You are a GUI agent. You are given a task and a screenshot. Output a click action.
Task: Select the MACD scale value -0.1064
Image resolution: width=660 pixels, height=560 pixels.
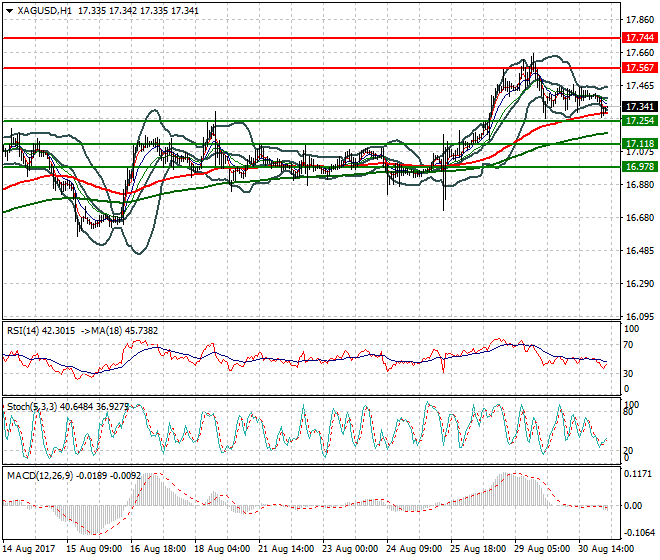point(638,533)
